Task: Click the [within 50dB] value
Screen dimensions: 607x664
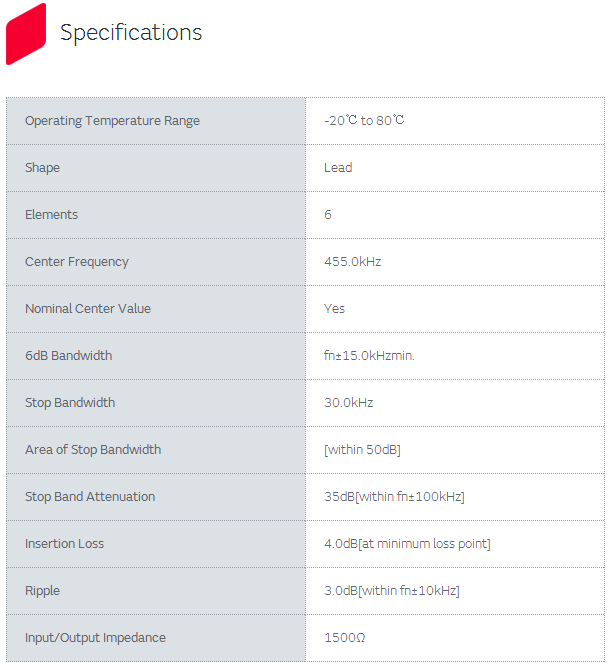Action: (362, 450)
